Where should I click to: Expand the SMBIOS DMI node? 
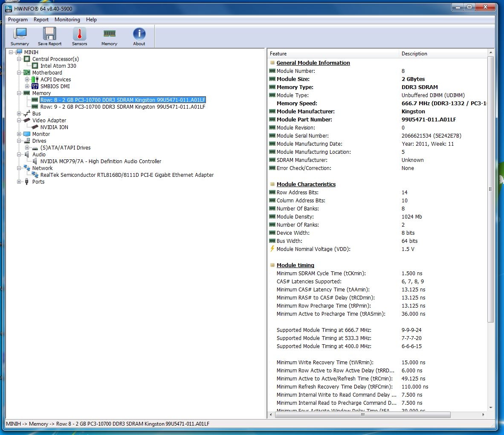(x=27, y=86)
